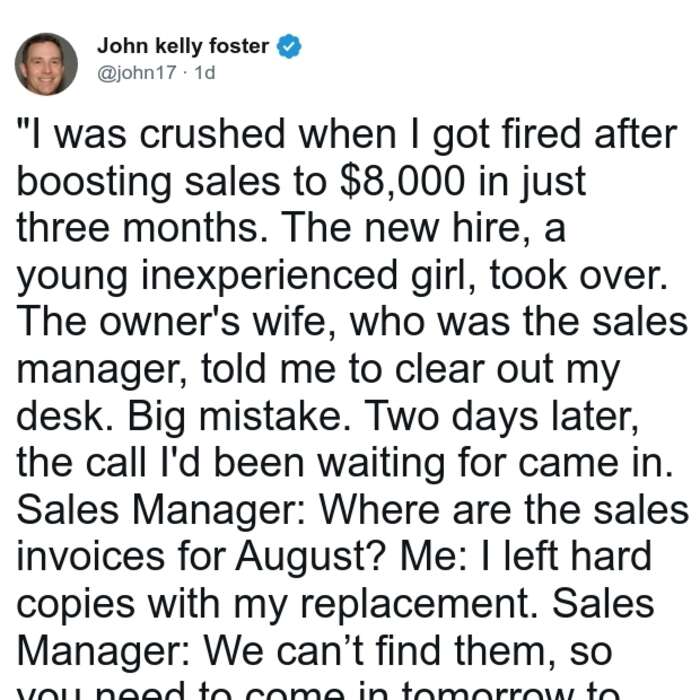Image resolution: width=700 pixels, height=700 pixels.
Task: Select the phrase "young inexperienced girl"
Action: 244,276
